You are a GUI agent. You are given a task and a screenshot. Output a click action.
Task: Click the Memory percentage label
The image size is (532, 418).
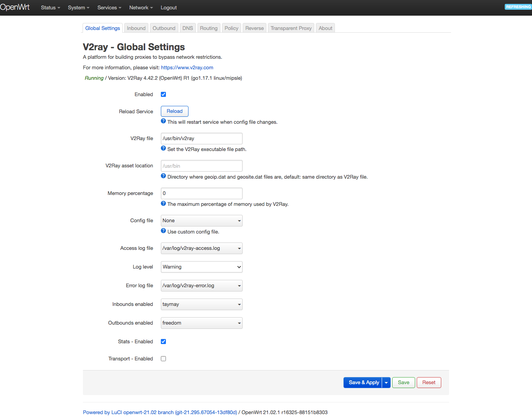tap(130, 193)
